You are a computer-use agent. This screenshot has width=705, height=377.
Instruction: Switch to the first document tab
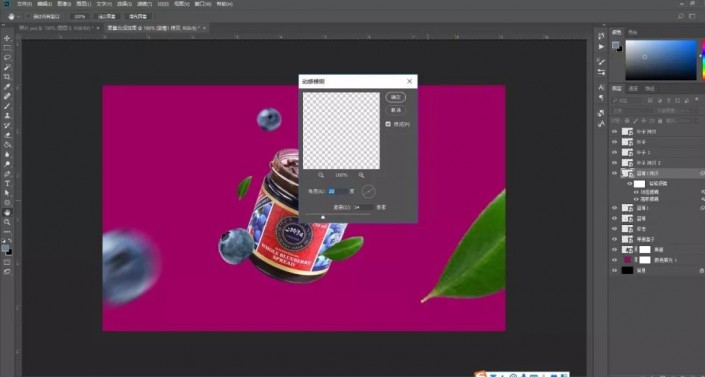[56, 28]
